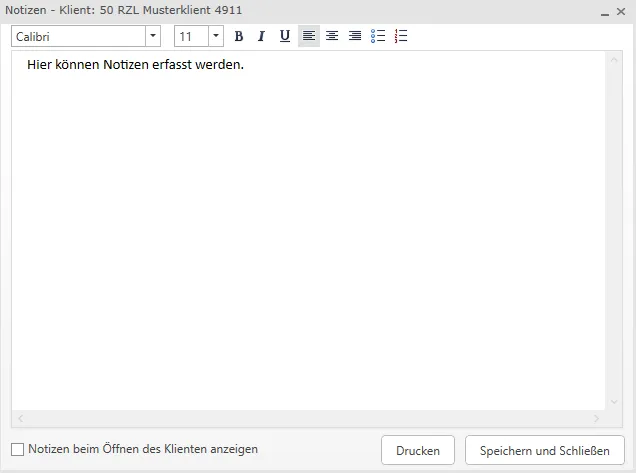Close the Notizen window

[x=621, y=11]
